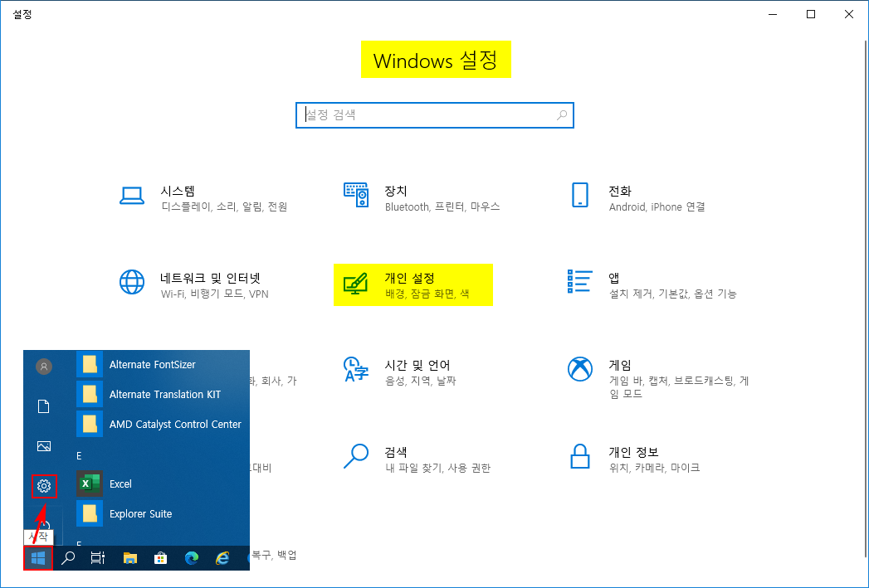Open the 개인 설정 personalization icon
Screen dimensions: 869x588
click(x=356, y=284)
